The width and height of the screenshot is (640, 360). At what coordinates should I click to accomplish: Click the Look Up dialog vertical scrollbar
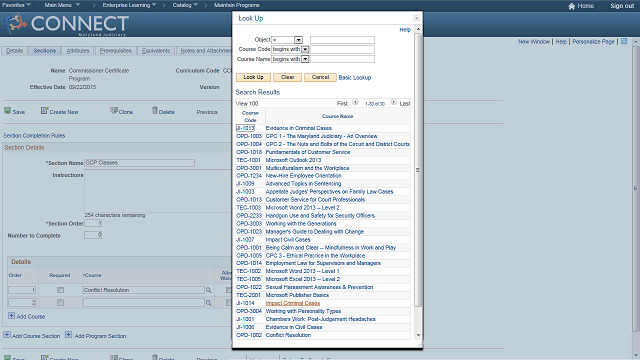pos(418,169)
